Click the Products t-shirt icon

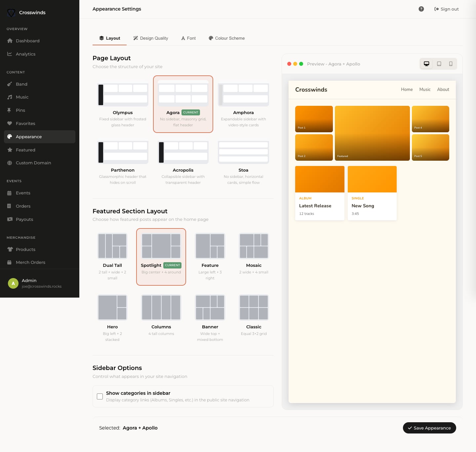coord(10,249)
